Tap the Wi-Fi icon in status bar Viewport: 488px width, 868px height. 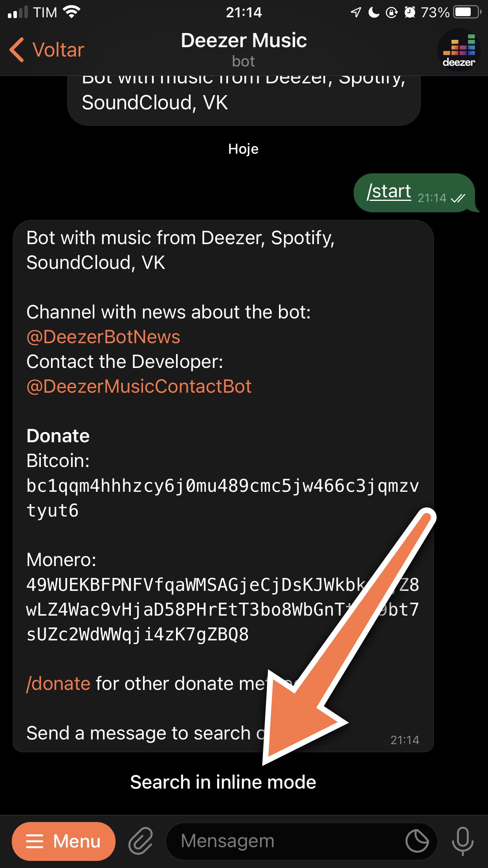tap(72, 12)
